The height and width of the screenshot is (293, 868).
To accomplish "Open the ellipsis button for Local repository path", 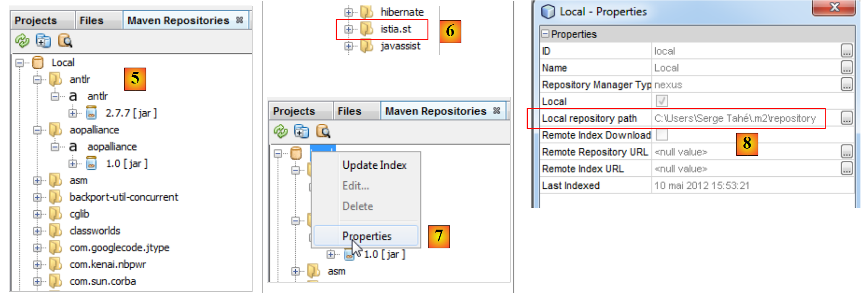I will point(847,118).
